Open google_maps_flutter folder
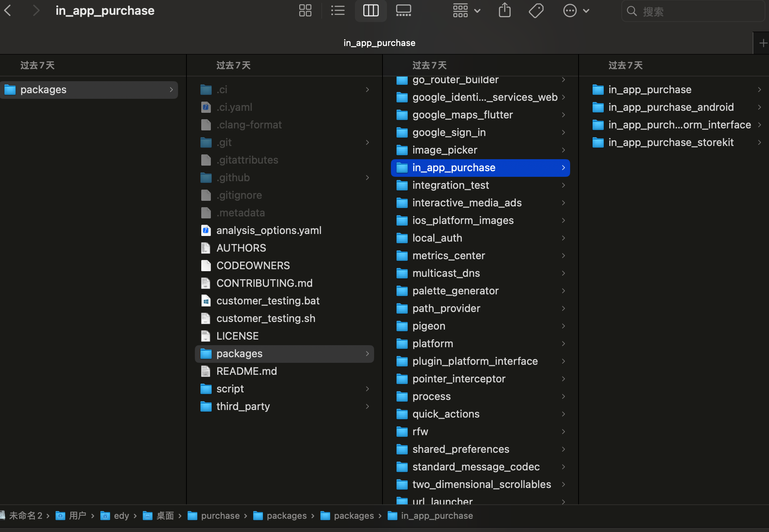This screenshot has width=769, height=532. click(x=481, y=115)
